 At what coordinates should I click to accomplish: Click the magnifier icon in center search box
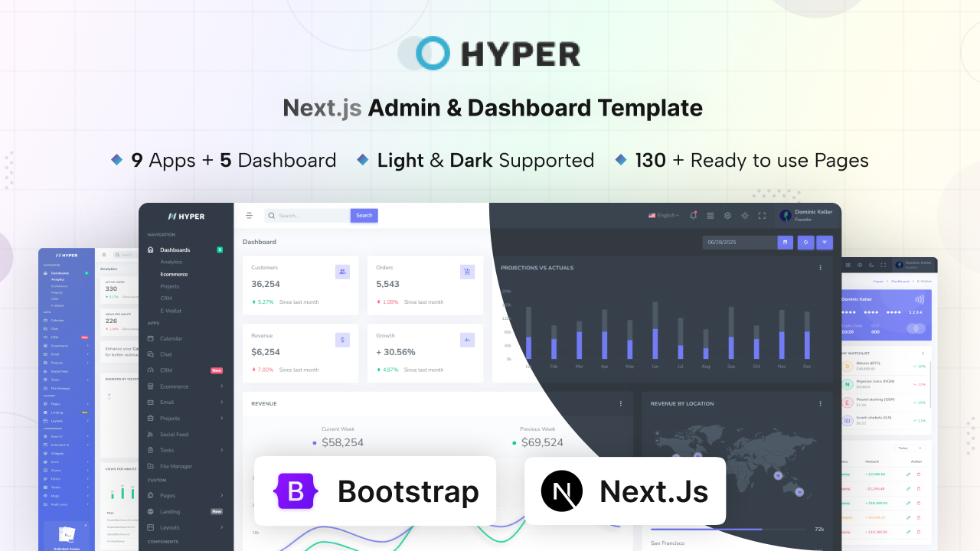[x=272, y=216]
